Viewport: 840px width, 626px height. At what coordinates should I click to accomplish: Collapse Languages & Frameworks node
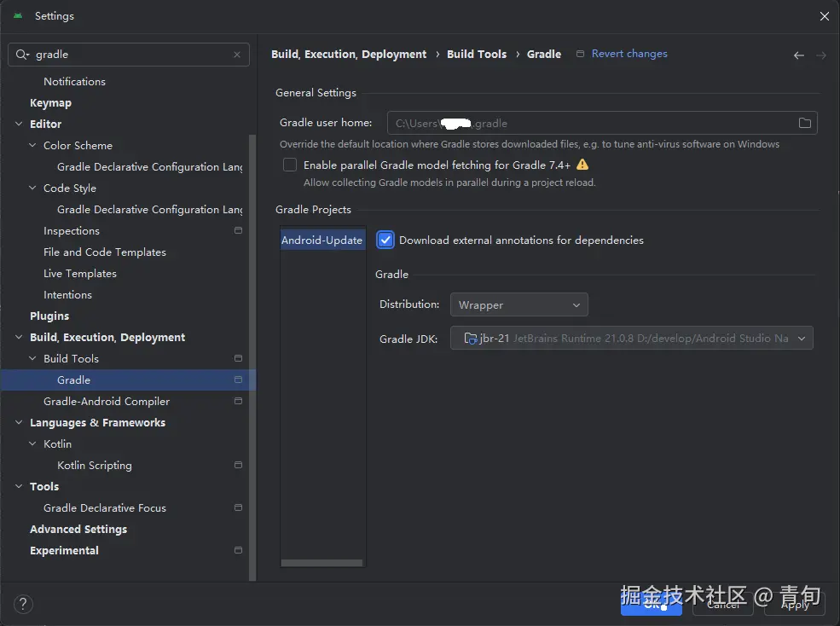(x=19, y=422)
